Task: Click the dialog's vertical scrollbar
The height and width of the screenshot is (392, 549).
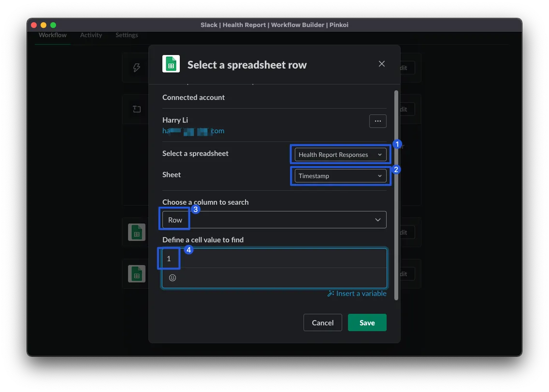Action: [x=397, y=193]
